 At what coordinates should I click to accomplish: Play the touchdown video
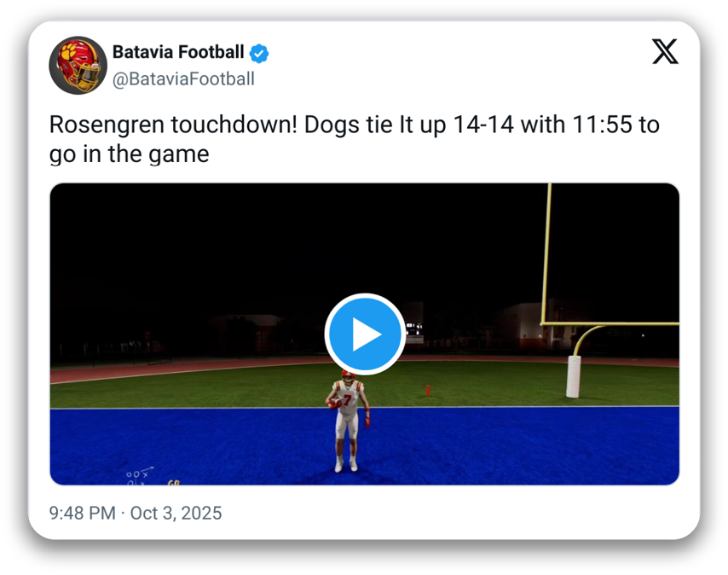click(x=364, y=334)
